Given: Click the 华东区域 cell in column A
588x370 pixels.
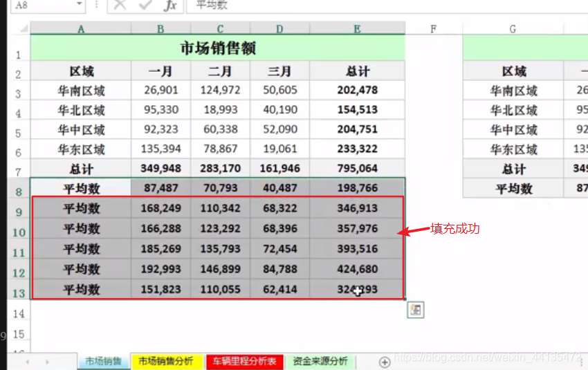Looking at the screenshot, I should point(81,149).
